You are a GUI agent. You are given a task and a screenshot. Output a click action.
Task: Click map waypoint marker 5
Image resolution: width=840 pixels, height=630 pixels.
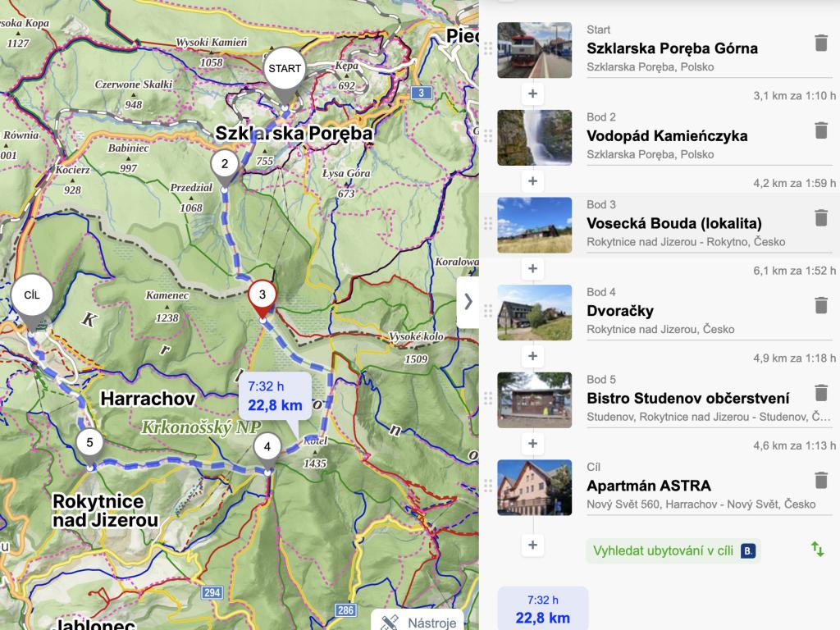point(89,442)
